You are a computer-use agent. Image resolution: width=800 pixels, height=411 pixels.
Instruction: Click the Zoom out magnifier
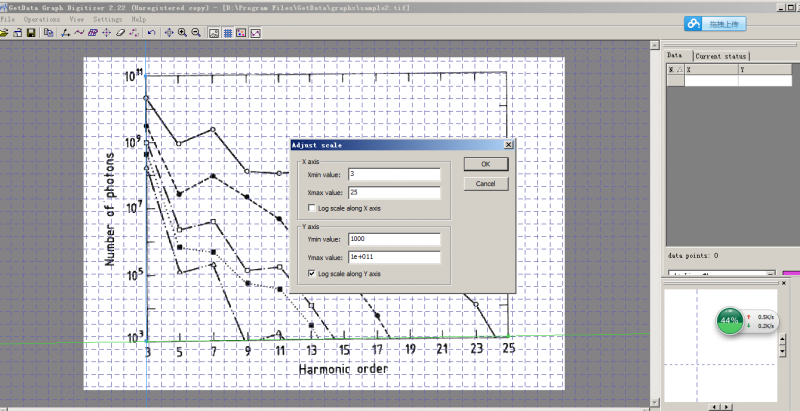click(x=196, y=33)
